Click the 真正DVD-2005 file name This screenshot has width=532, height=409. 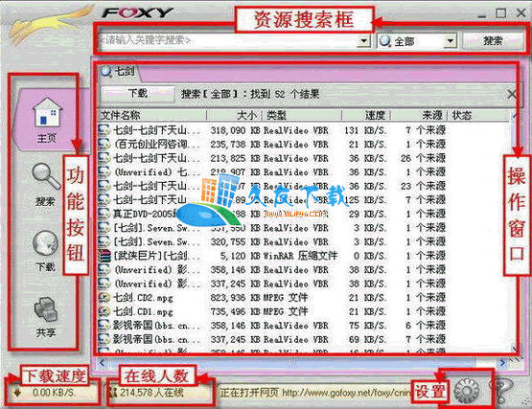[145, 214]
